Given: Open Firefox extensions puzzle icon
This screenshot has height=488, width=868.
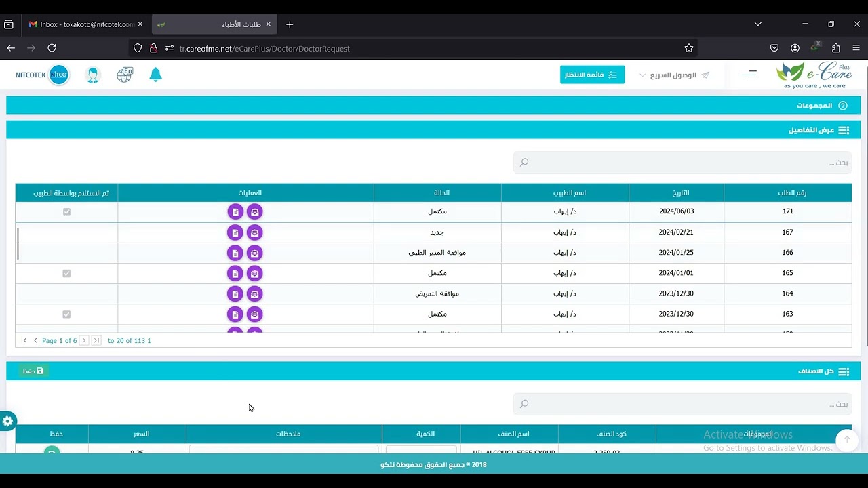Looking at the screenshot, I should pos(835,48).
